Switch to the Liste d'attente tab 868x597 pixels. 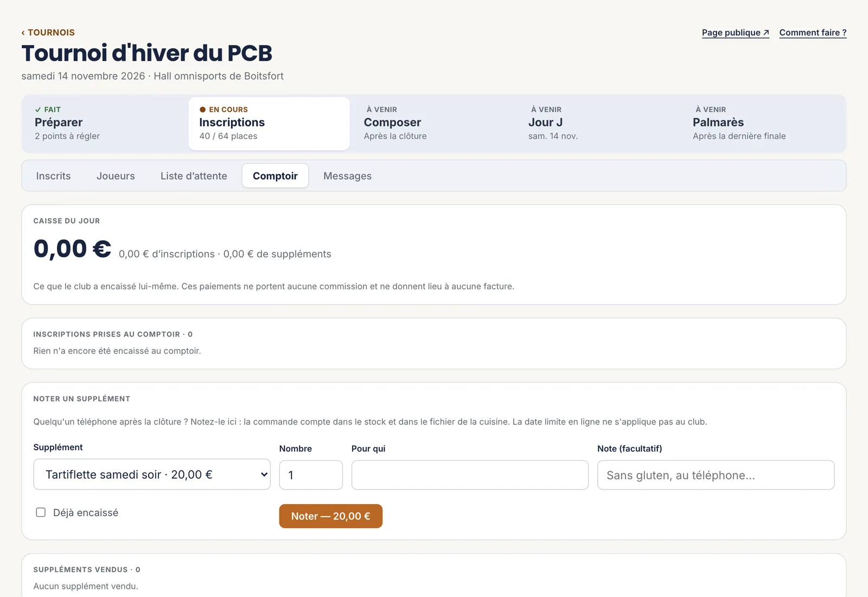(194, 176)
